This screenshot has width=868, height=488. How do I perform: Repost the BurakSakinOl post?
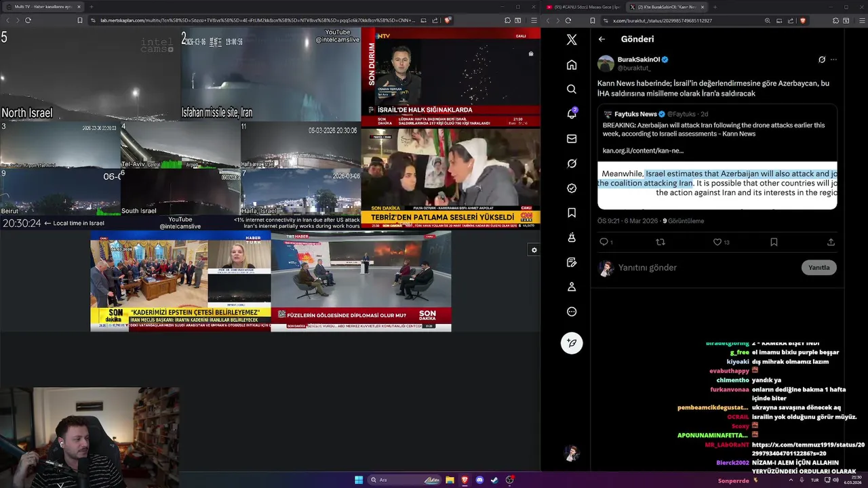pyautogui.click(x=660, y=242)
